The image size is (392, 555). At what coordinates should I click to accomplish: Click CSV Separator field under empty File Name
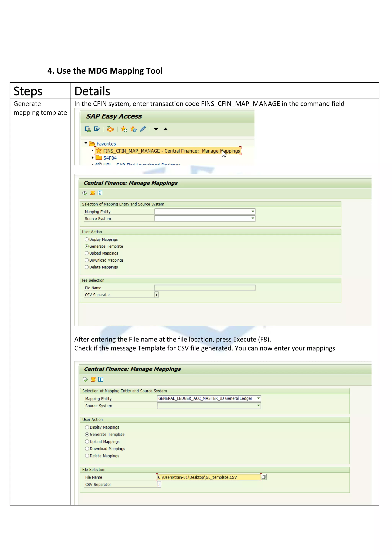(156, 295)
